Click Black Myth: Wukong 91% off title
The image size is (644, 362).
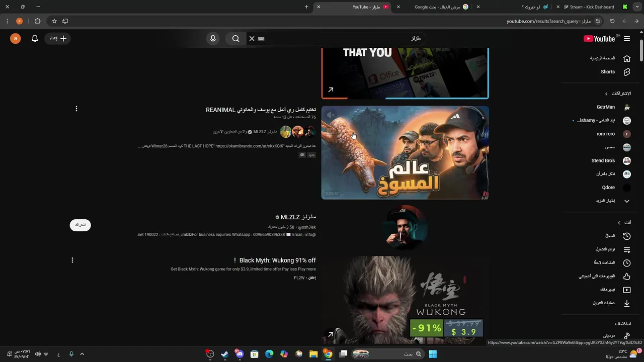[x=275, y=260]
